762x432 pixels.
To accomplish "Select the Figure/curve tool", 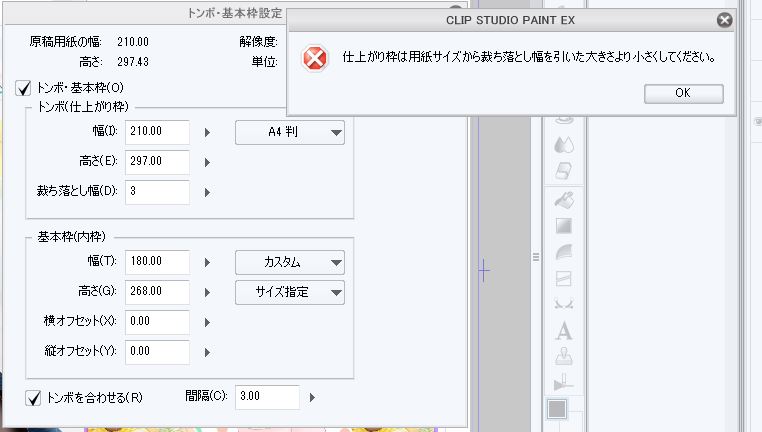I will (564, 252).
